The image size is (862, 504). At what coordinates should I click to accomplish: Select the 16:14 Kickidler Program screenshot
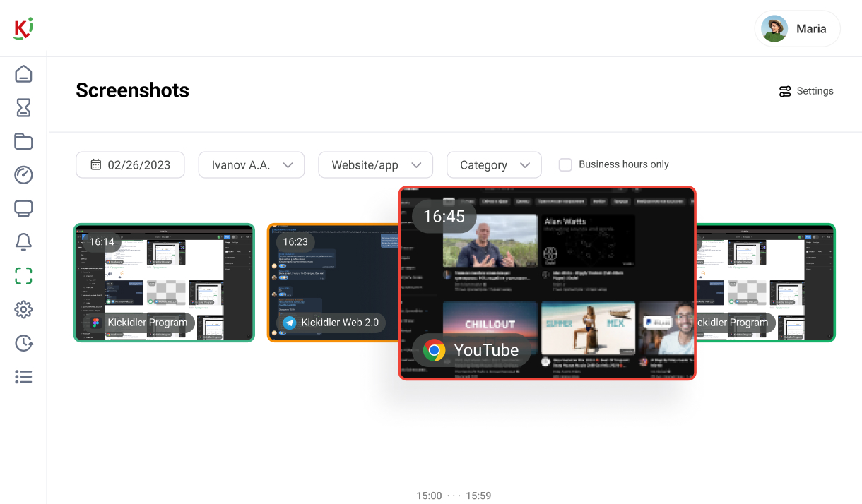[x=163, y=282]
